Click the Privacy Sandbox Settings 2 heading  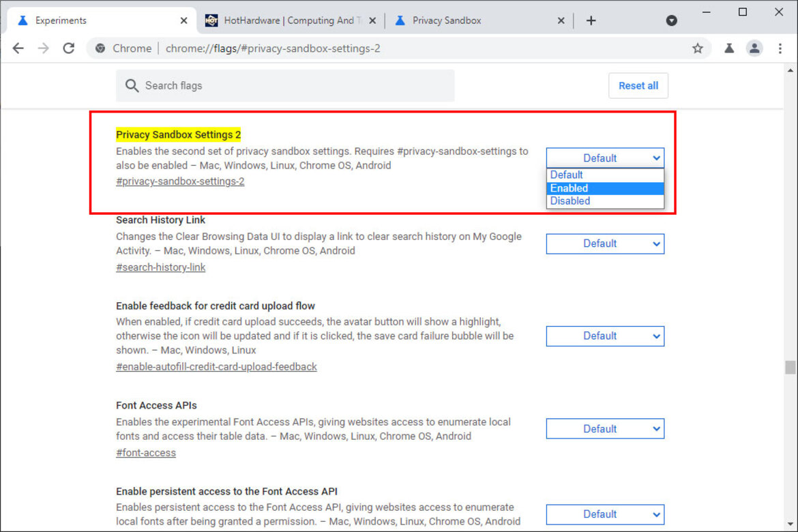[x=178, y=134]
